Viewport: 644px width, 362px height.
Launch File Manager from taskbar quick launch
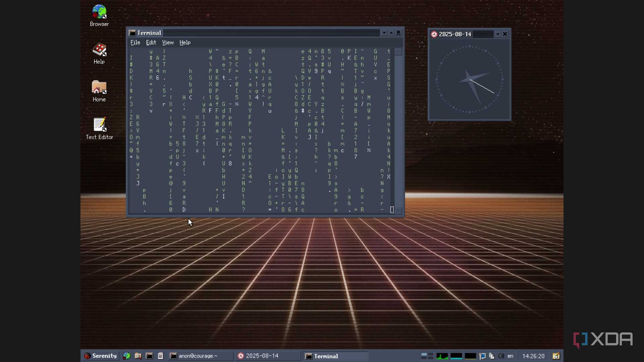tap(138, 356)
